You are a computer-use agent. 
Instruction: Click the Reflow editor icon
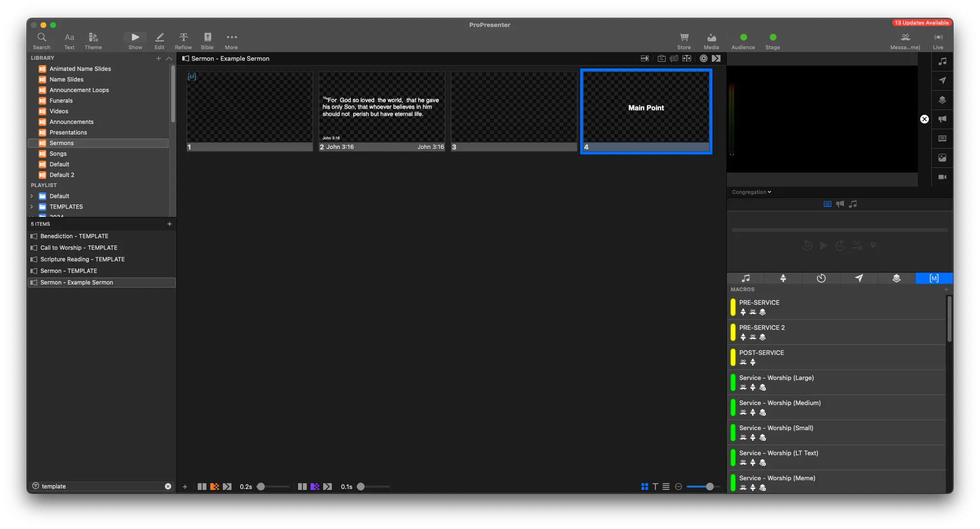pyautogui.click(x=183, y=41)
